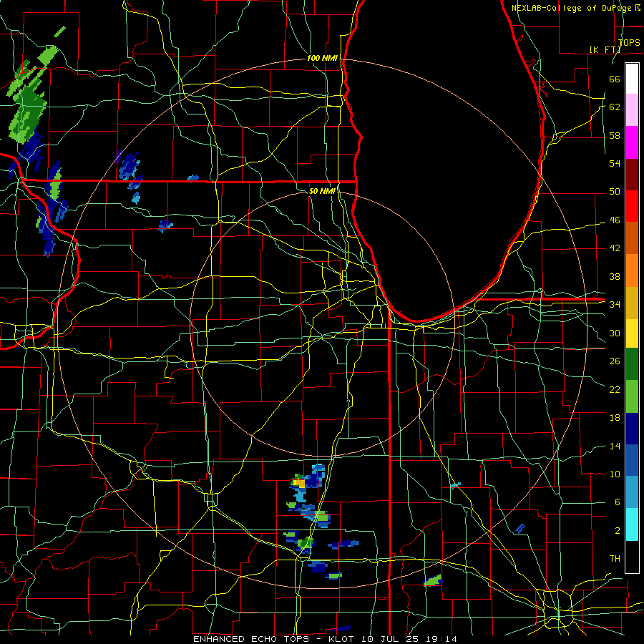The width and height of the screenshot is (644, 644).
Task: Click the "100 NMI" range ring label
Action: [322, 59]
